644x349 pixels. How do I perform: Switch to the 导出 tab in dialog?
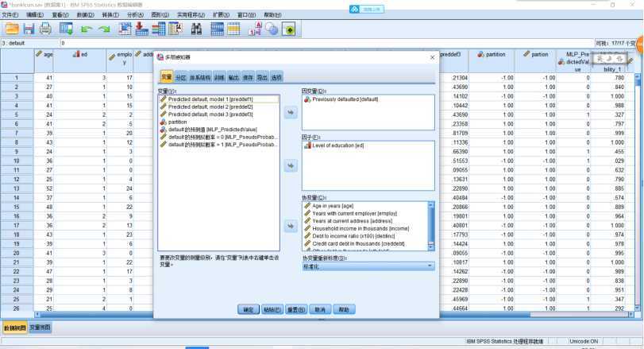pos(262,77)
